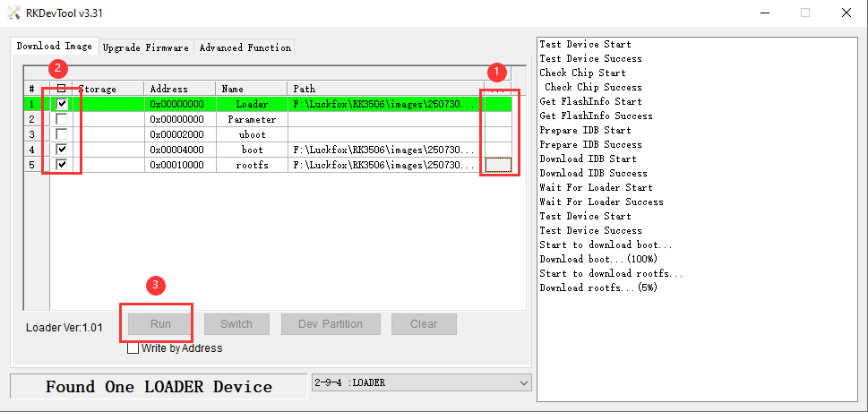Toggle the Write by Address checkbox

133,348
